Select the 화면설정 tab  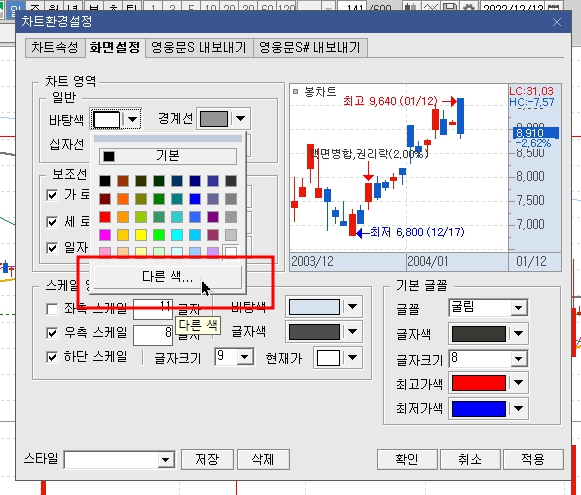pos(115,47)
